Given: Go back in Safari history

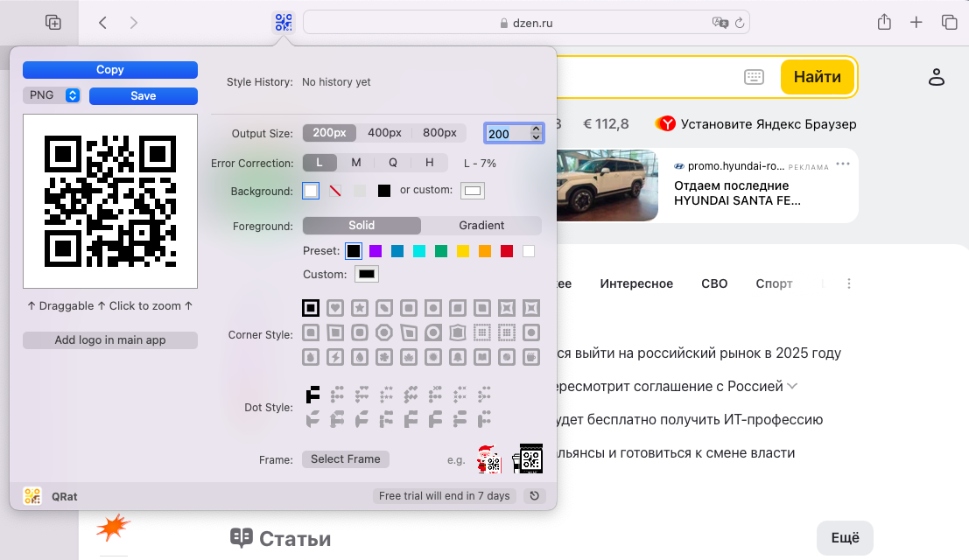Looking at the screenshot, I should (x=102, y=23).
